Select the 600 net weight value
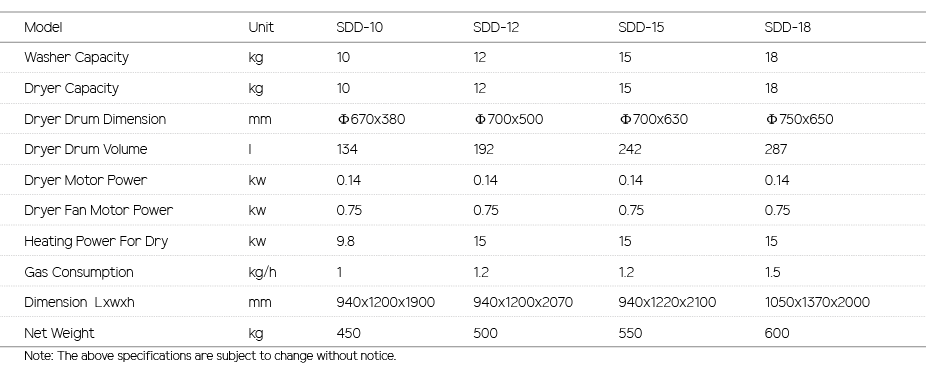 [777, 333]
